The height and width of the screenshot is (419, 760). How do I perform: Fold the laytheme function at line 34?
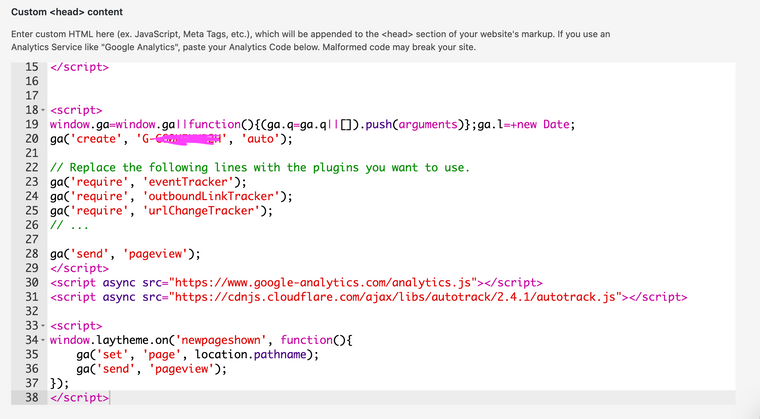42,340
